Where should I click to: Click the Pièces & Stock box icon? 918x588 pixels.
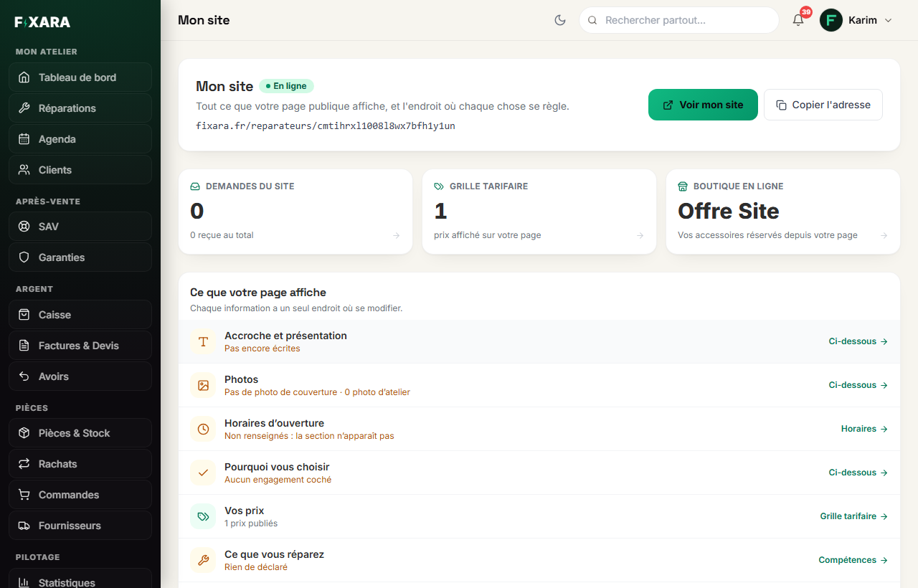coord(24,433)
